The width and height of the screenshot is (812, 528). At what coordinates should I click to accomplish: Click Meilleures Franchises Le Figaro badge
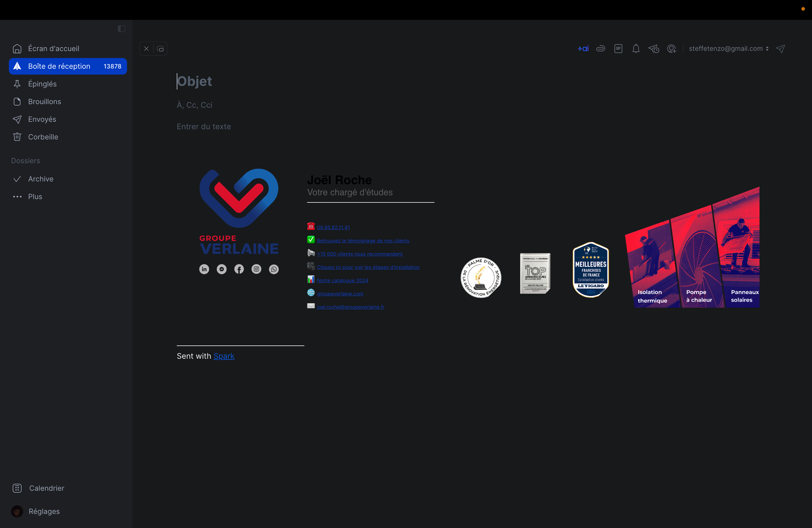click(x=591, y=270)
